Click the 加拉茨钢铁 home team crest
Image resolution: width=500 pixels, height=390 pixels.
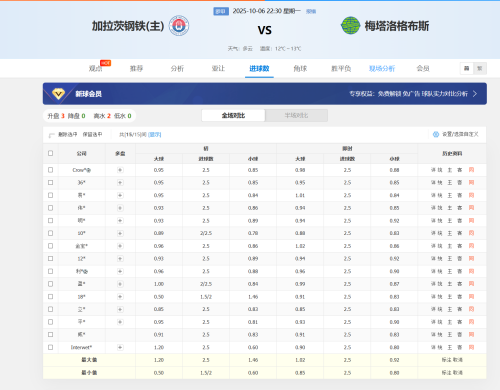pos(179,26)
